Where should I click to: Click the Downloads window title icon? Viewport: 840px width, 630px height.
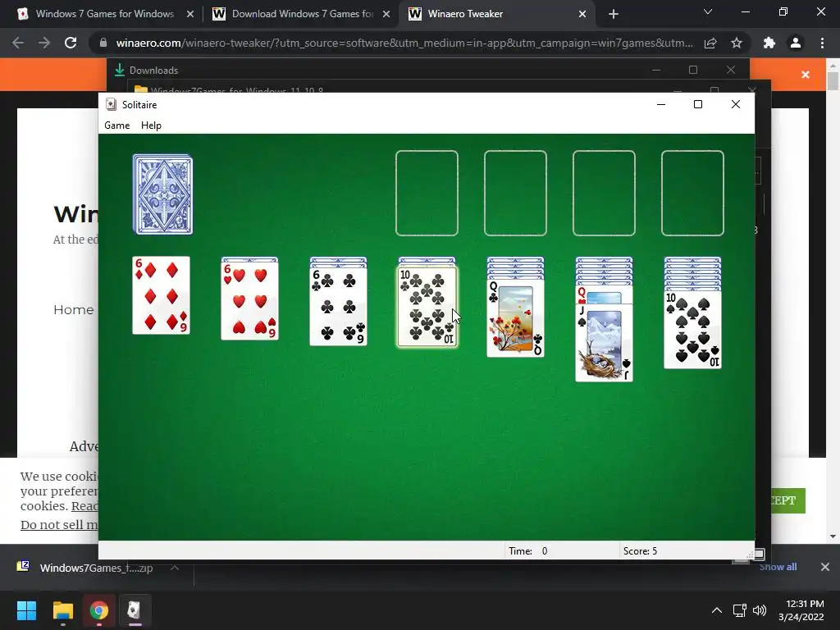point(120,70)
